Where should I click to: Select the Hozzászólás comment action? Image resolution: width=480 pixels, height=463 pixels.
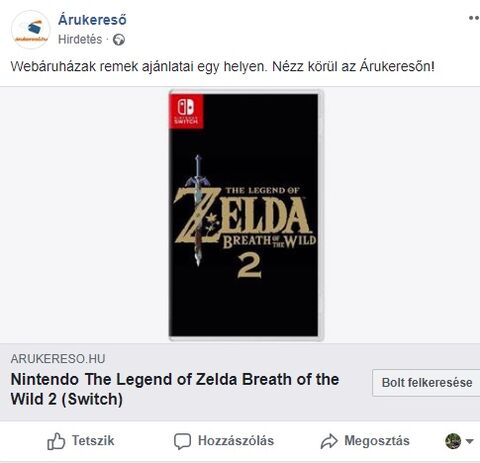click(236, 441)
